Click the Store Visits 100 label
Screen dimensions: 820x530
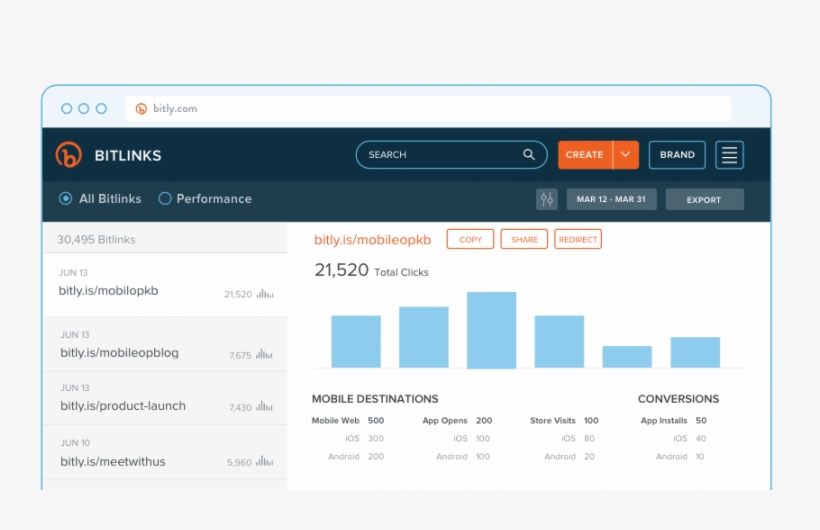click(x=564, y=421)
